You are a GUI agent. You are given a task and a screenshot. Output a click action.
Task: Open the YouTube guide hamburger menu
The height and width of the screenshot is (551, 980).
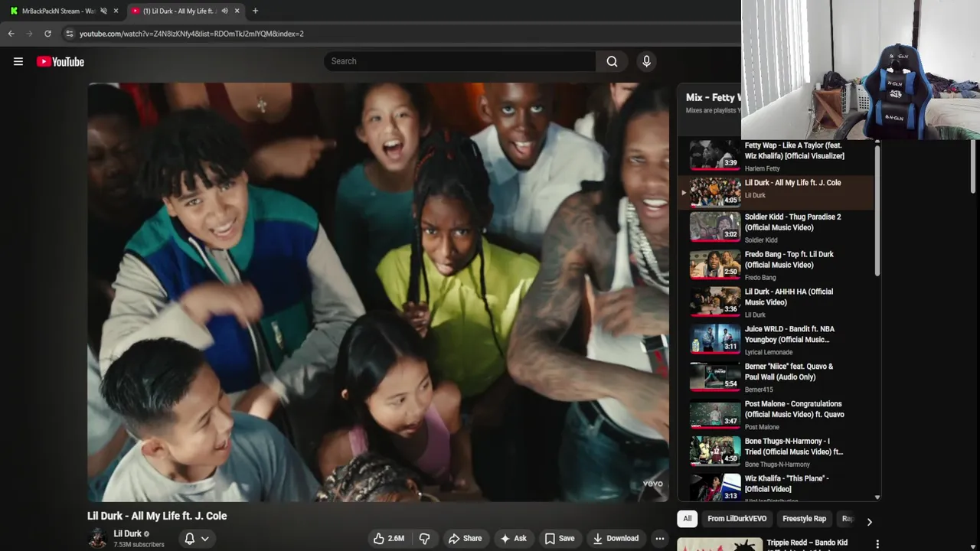(18, 61)
